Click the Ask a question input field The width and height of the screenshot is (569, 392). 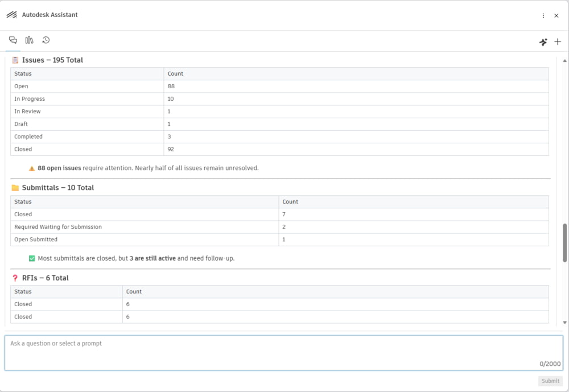point(284,353)
